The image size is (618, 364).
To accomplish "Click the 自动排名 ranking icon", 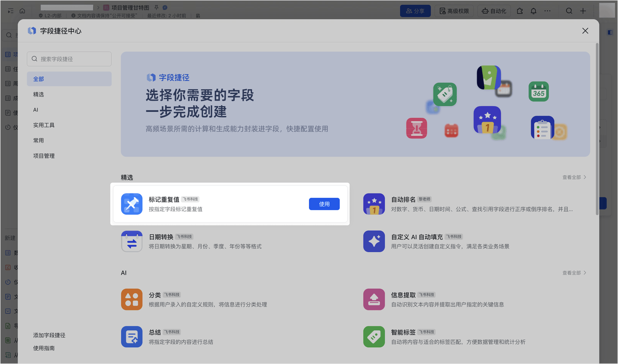I will 374,204.
